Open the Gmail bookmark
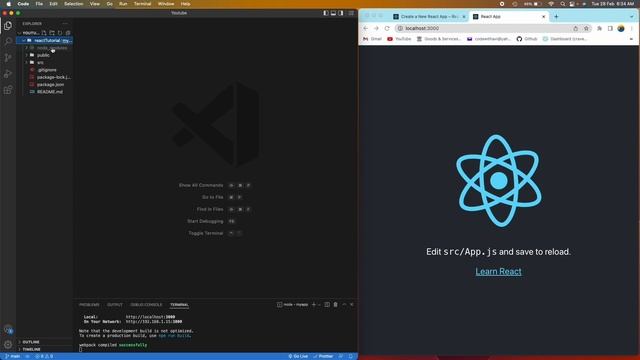640x360 pixels. [x=372, y=39]
